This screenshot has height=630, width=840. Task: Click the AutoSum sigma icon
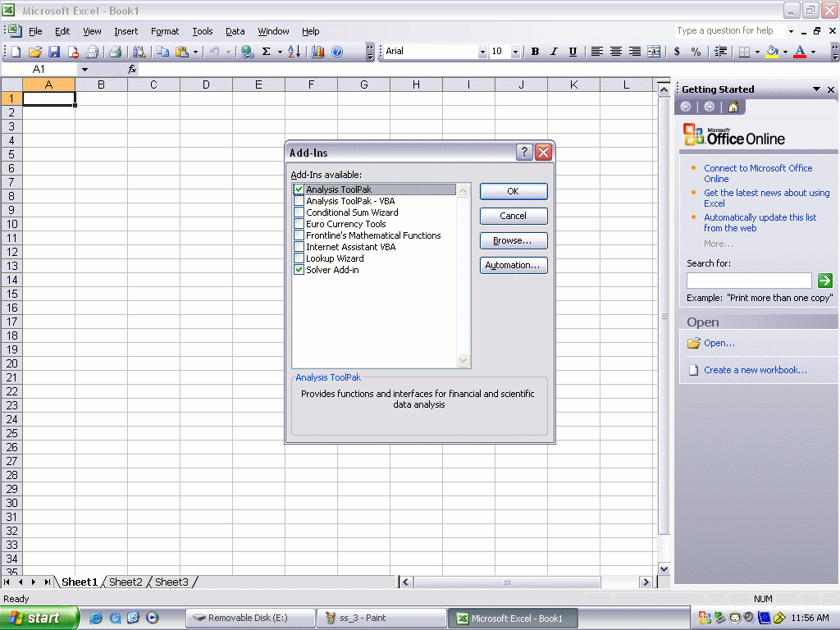tap(266, 52)
